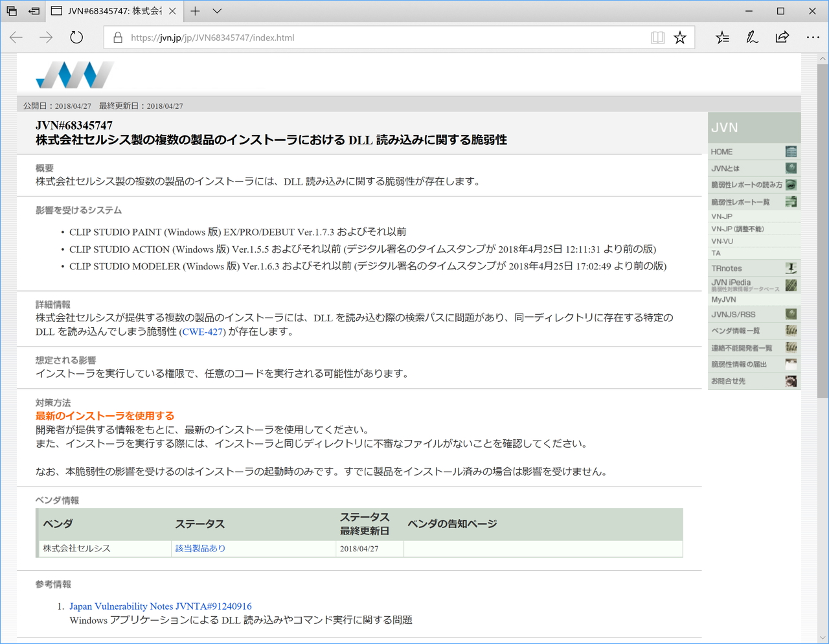The width and height of the screenshot is (829, 644).
Task: Click the お問合せ先 contact icon in sidebar
Action: point(791,381)
